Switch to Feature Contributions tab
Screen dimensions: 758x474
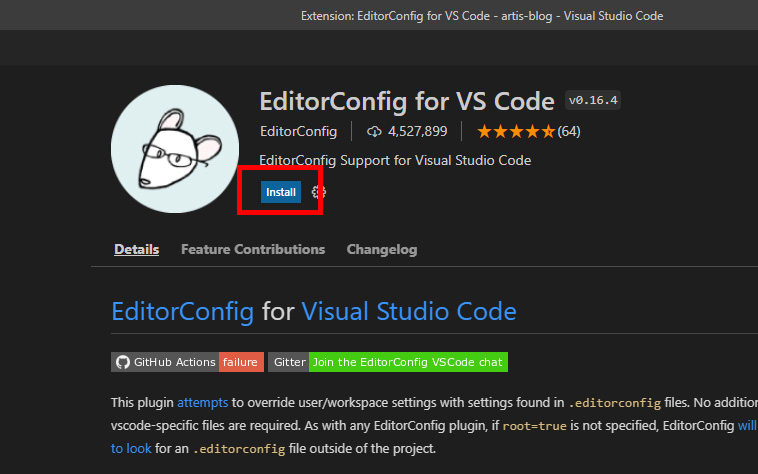(253, 249)
